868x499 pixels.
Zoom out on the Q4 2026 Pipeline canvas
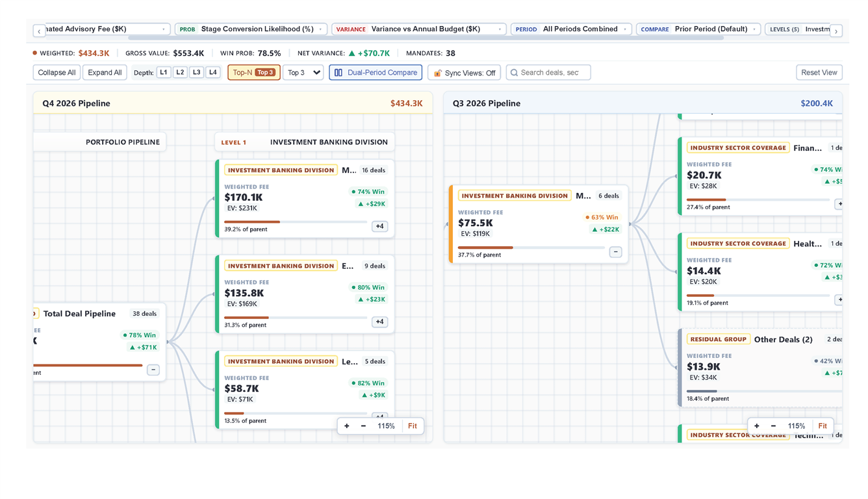coord(363,426)
